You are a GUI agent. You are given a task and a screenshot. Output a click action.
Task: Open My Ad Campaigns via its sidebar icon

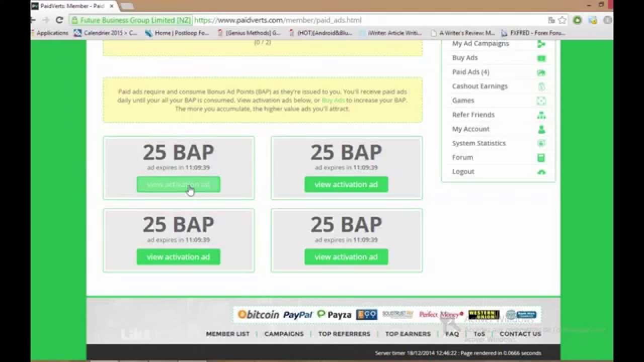click(x=541, y=44)
